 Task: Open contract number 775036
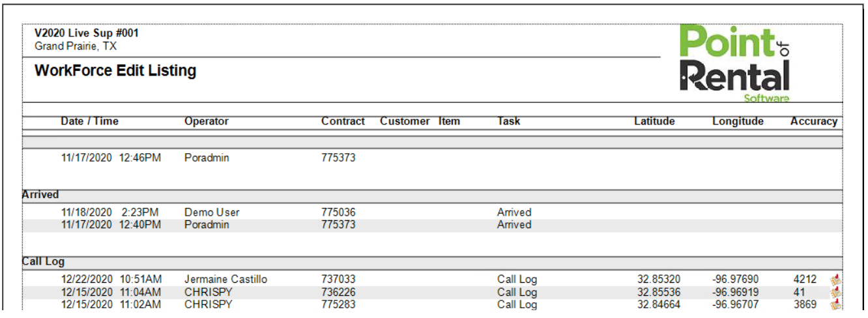(x=338, y=212)
